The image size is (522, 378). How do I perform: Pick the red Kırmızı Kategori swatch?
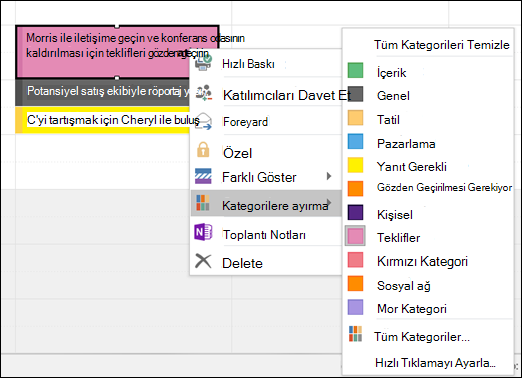coord(355,260)
